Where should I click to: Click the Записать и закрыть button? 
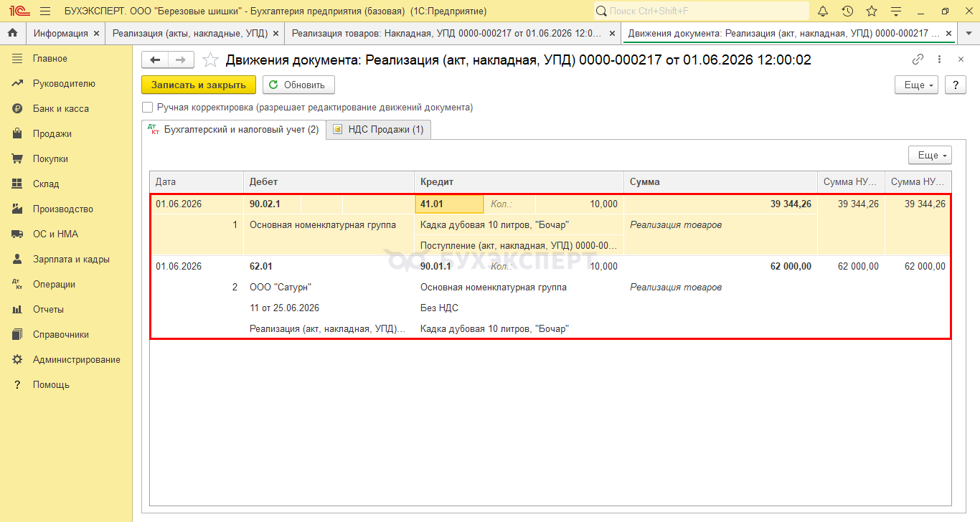pos(199,85)
